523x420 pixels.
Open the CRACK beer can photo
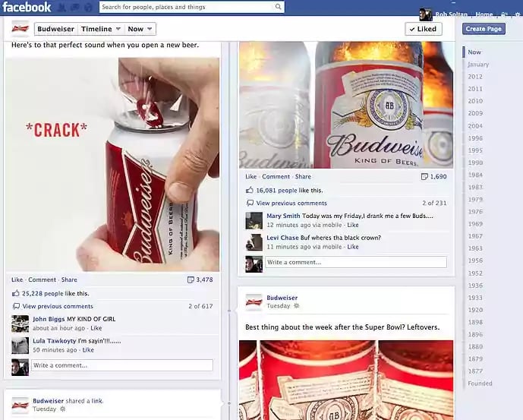pyautogui.click(x=112, y=165)
